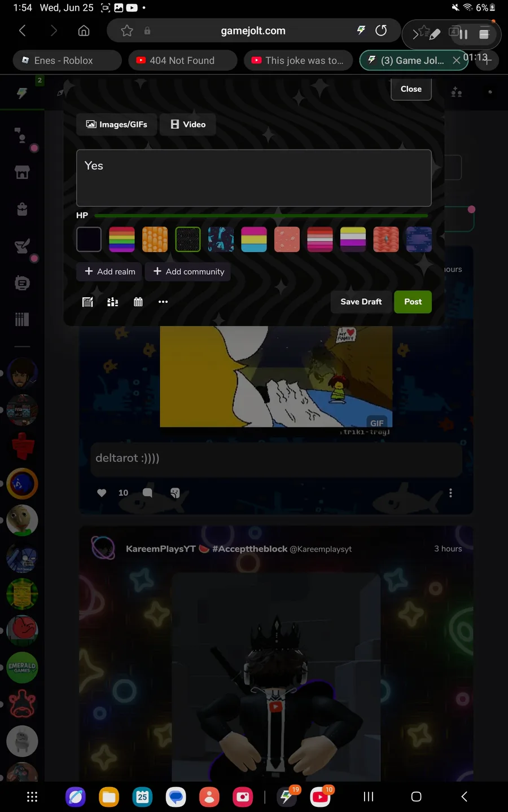Choose the salmon pink speckled background swatch
The height and width of the screenshot is (812, 508).
[x=287, y=240]
